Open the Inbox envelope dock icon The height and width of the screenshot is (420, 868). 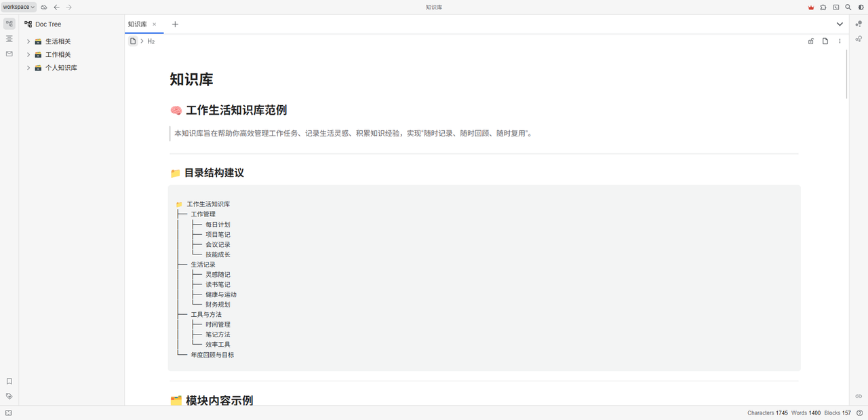(9, 54)
